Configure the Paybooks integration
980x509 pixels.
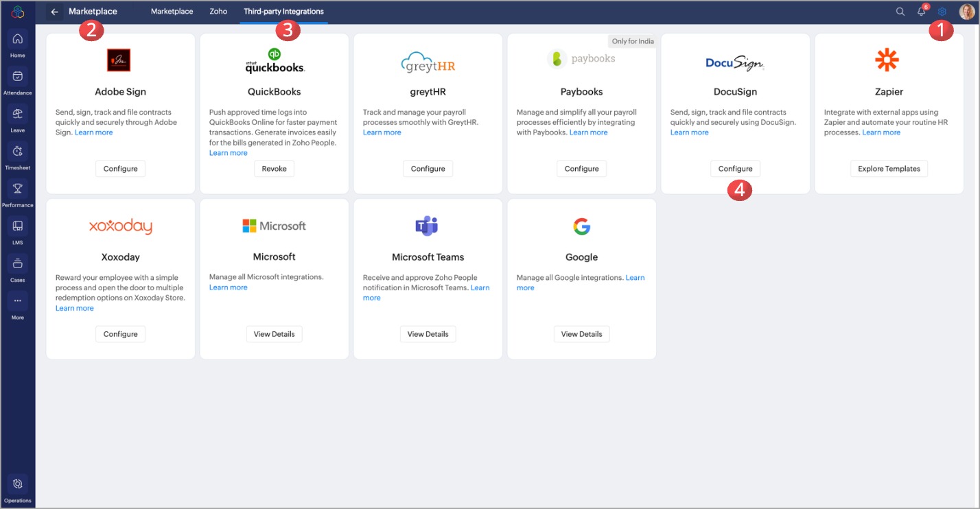click(x=582, y=169)
